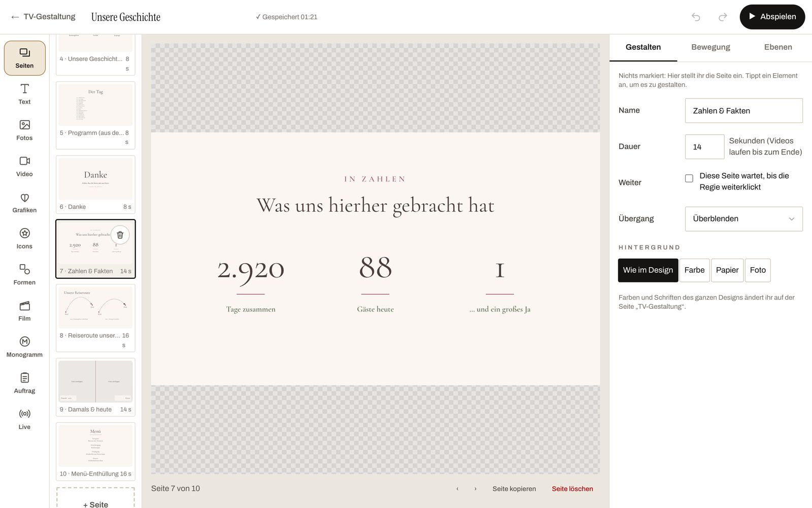Screen dimensions: 812x508
Task: Click the Abspielen play button
Action: click(772, 17)
